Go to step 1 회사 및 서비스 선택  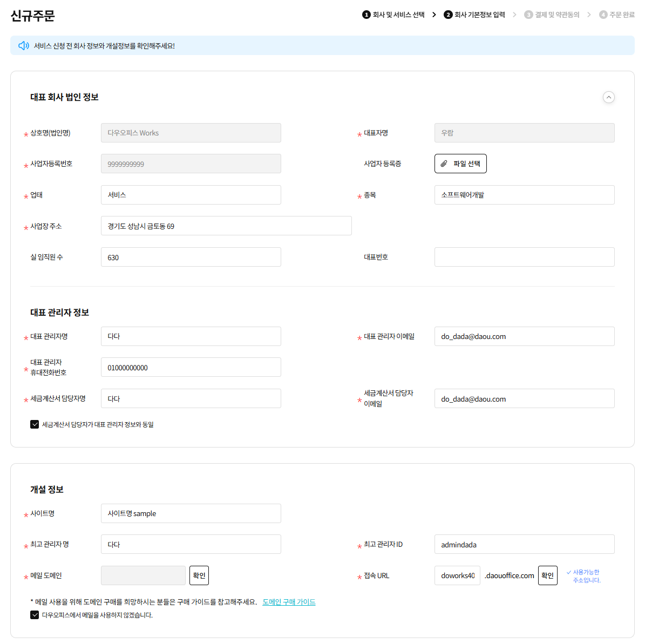click(x=393, y=15)
